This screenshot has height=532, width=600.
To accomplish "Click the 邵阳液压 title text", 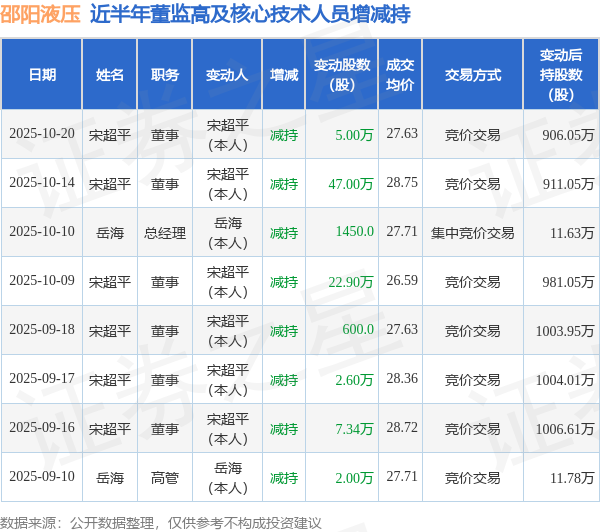I will (40, 14).
